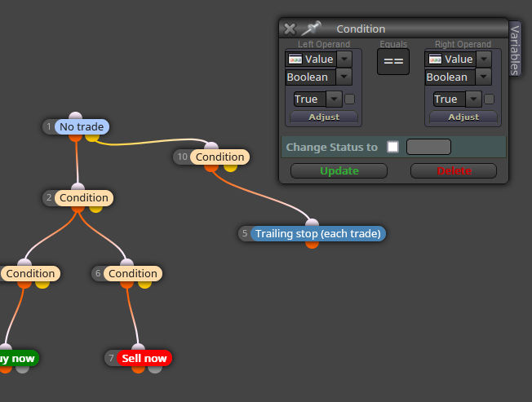The image size is (532, 402).
Task: Click the Change Status to value field
Action: pos(428,147)
